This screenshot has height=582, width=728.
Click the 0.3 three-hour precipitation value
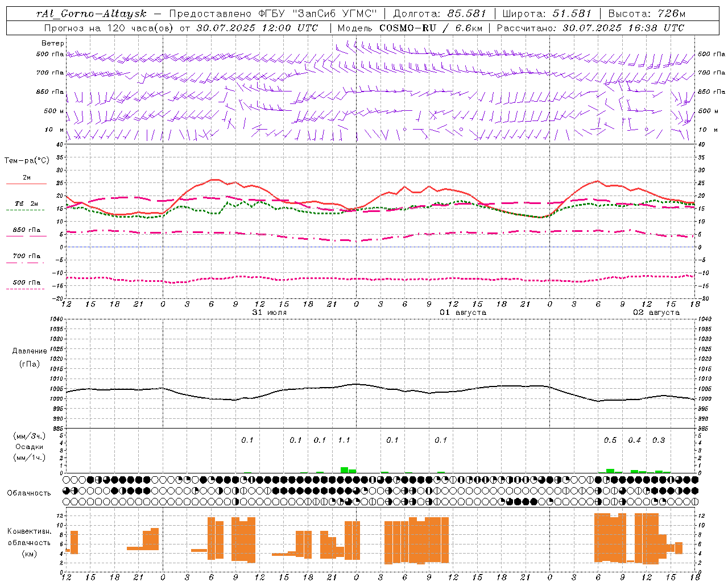[658, 440]
